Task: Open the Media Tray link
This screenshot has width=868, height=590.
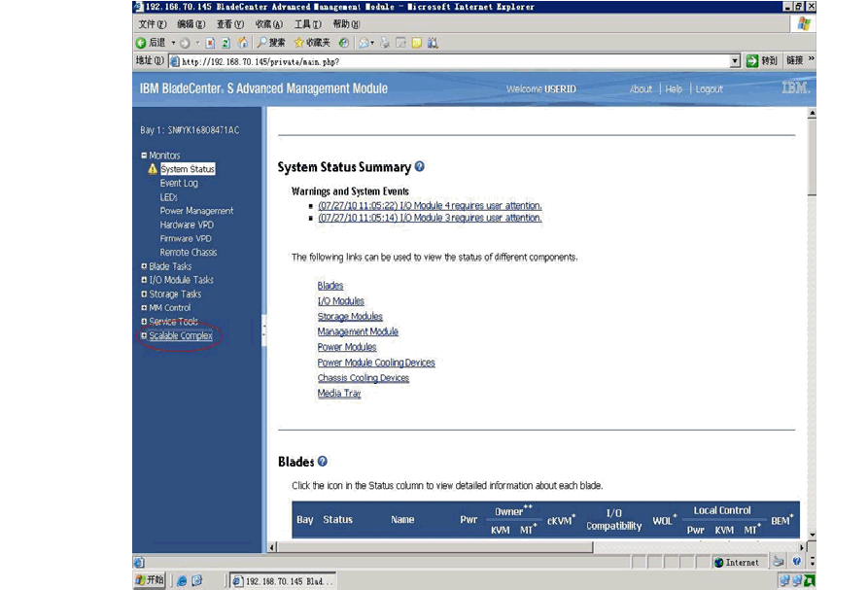Action: [339, 393]
